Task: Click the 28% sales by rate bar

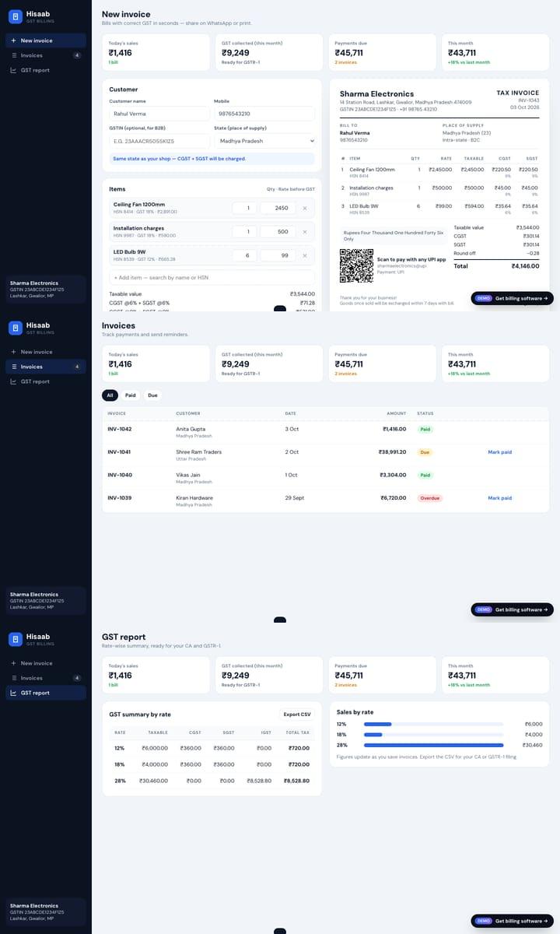Action: click(434, 745)
